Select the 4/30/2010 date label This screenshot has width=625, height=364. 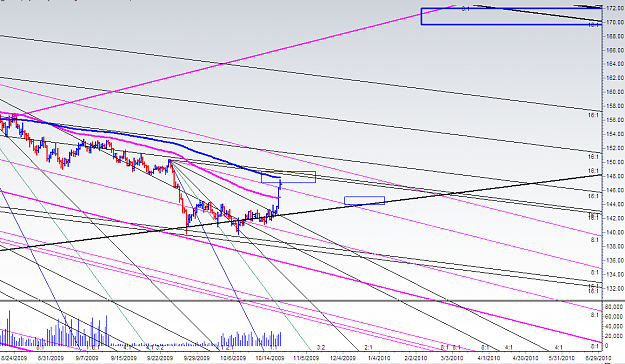coord(525,358)
